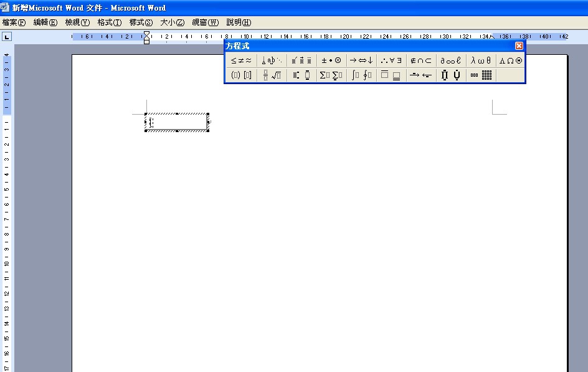Open lowercase Greek letters palette (λ ω θ)
The image size is (588, 372).
481,60
